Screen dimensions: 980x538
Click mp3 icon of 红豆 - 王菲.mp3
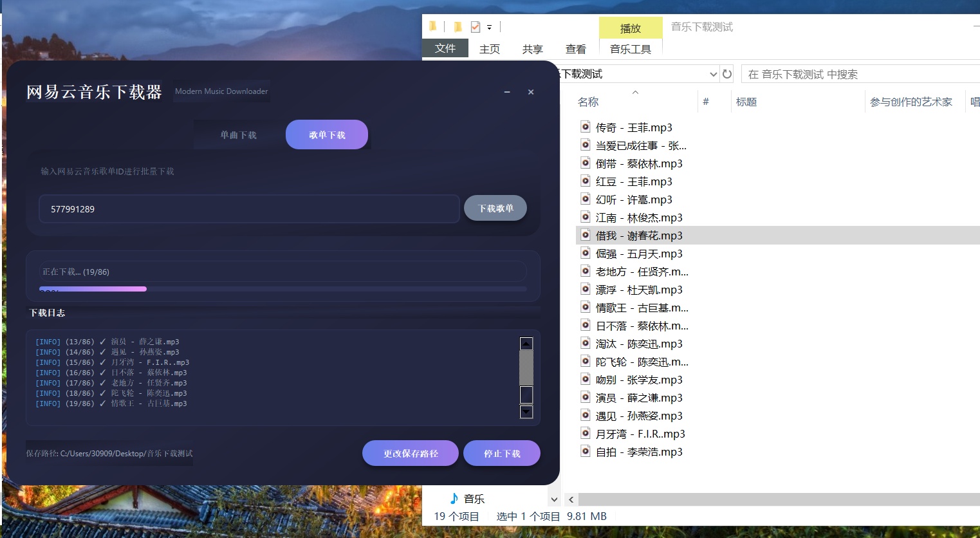(x=586, y=181)
